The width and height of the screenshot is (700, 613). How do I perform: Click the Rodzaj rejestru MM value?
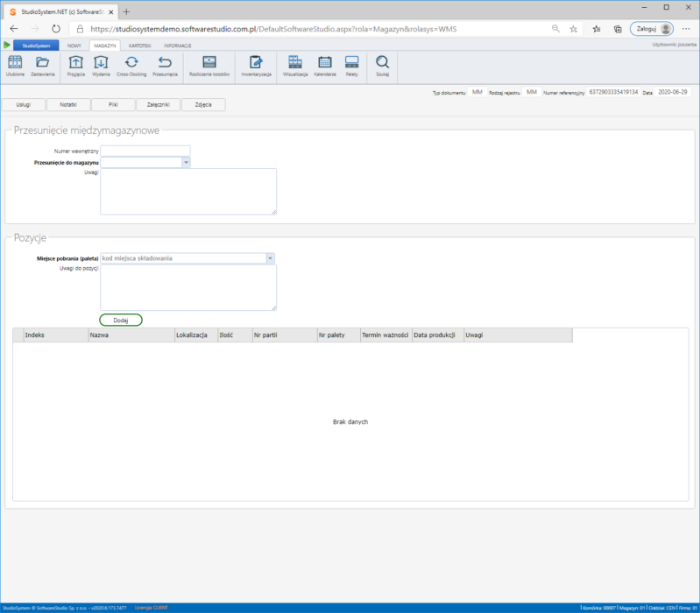(532, 92)
